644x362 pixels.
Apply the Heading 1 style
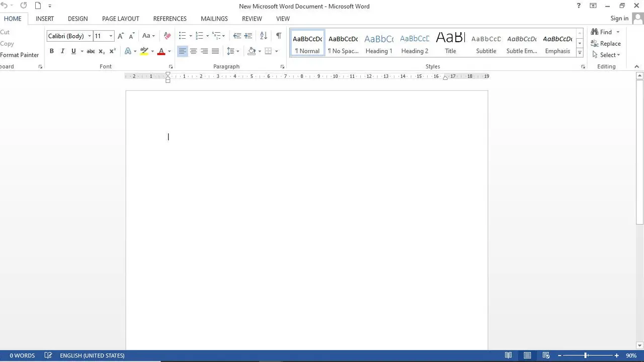378,43
